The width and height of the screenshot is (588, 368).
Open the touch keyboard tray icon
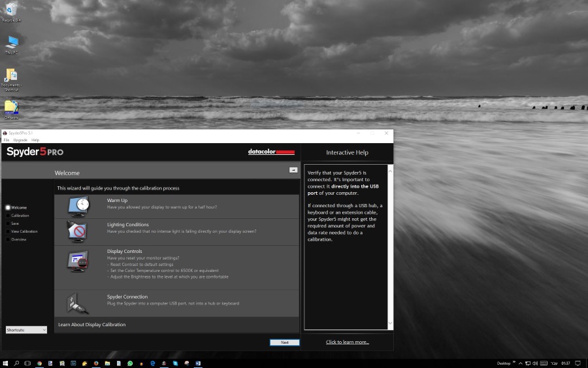pyautogui.click(x=544, y=363)
